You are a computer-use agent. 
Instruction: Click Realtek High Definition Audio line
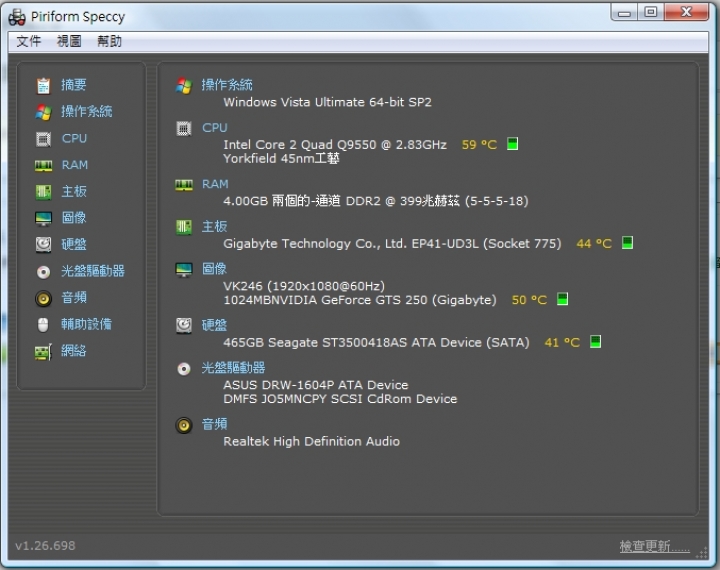pyautogui.click(x=311, y=441)
